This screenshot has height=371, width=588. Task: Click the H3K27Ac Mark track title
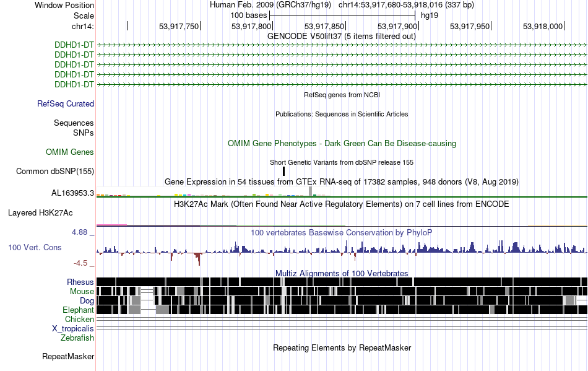pos(342,204)
